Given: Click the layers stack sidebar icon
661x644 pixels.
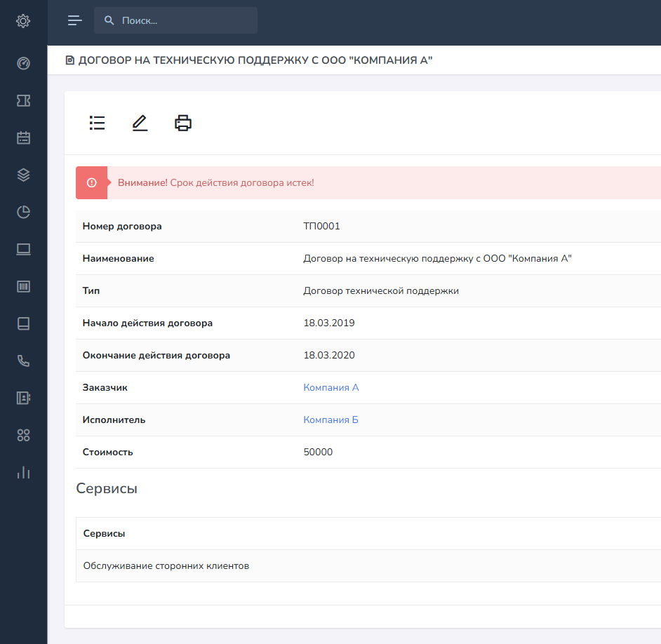Looking at the screenshot, I should (23, 175).
